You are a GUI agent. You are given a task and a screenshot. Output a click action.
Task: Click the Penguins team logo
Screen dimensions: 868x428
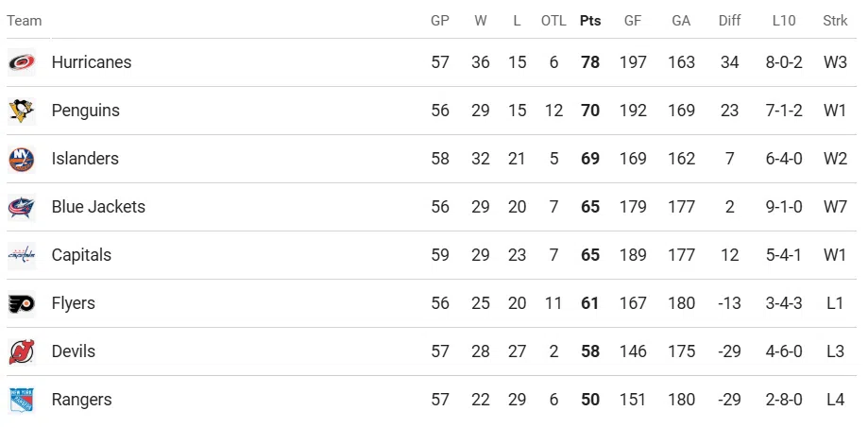point(22,111)
